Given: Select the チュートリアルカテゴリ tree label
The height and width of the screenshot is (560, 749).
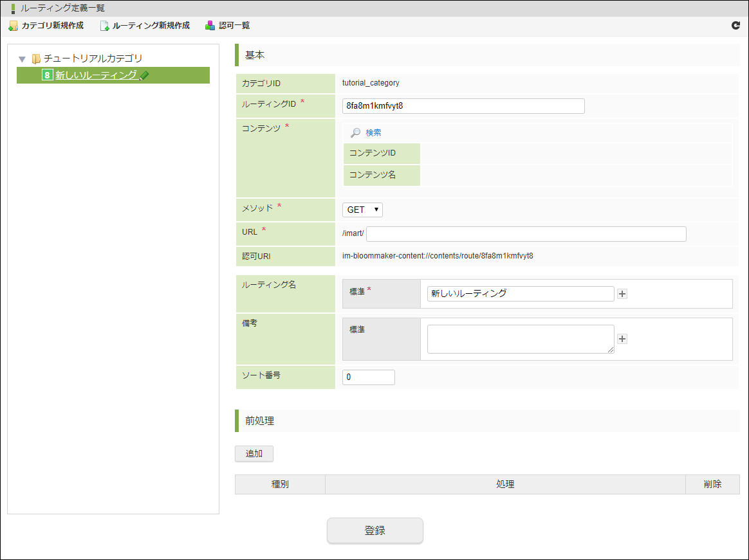Looking at the screenshot, I should pyautogui.click(x=93, y=59).
